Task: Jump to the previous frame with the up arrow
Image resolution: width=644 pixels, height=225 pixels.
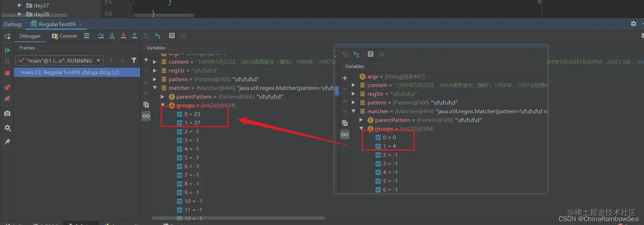Action: point(111,61)
